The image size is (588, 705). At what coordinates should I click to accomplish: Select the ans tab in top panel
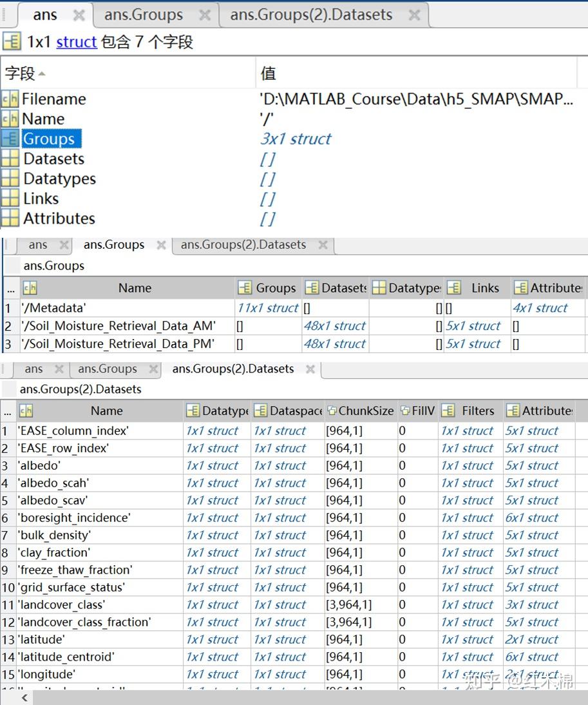[45, 15]
